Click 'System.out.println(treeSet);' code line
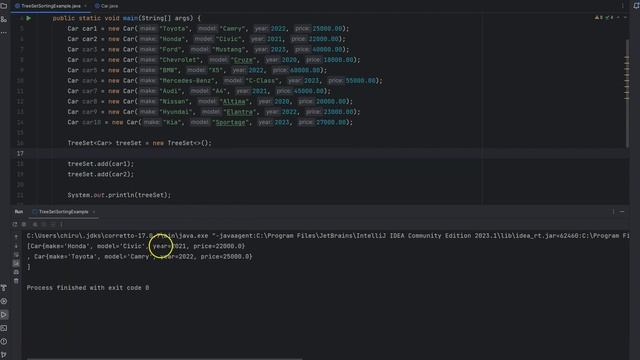This screenshot has width=640, height=360. (x=119, y=195)
